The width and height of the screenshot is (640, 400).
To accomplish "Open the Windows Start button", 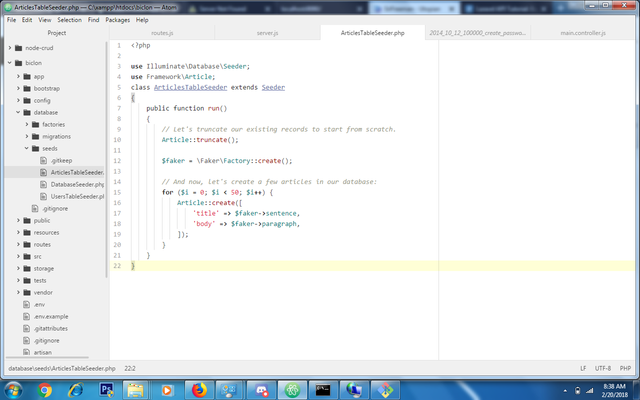I will [x=13, y=390].
